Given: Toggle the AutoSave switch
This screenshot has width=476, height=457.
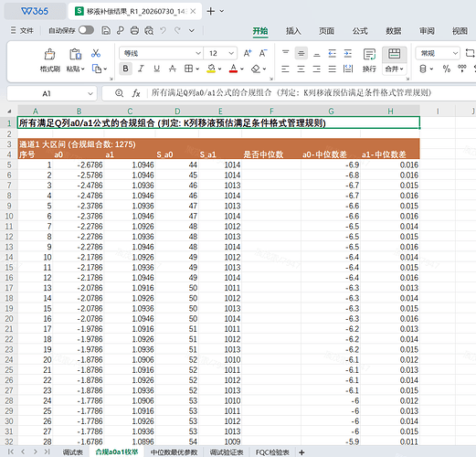Looking at the screenshot, I should 86,30.
